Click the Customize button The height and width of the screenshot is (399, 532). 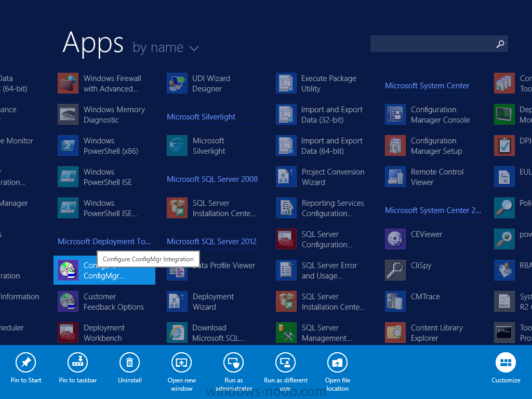(506, 368)
